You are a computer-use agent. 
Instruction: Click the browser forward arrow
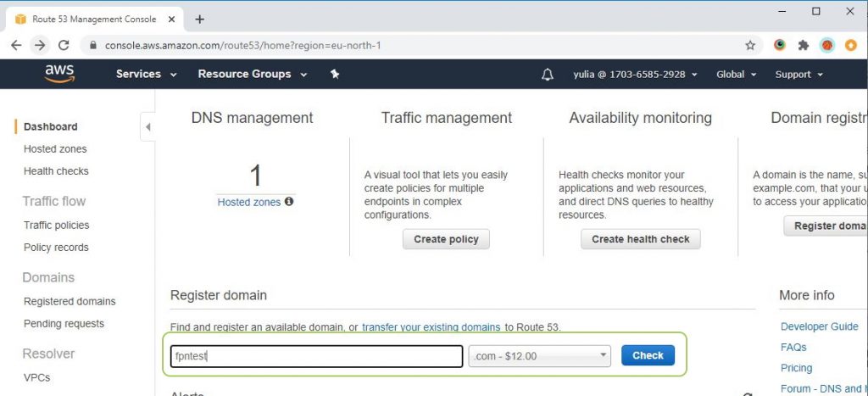pos(40,46)
